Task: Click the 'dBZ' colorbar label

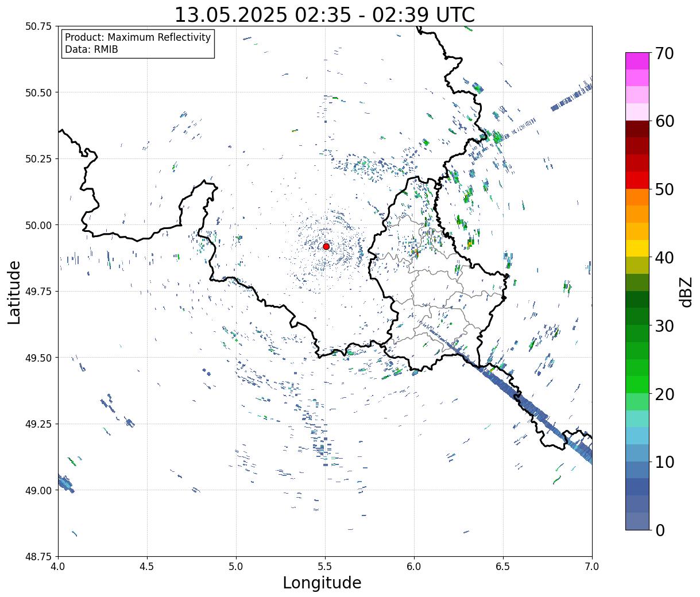Action: tap(686, 292)
